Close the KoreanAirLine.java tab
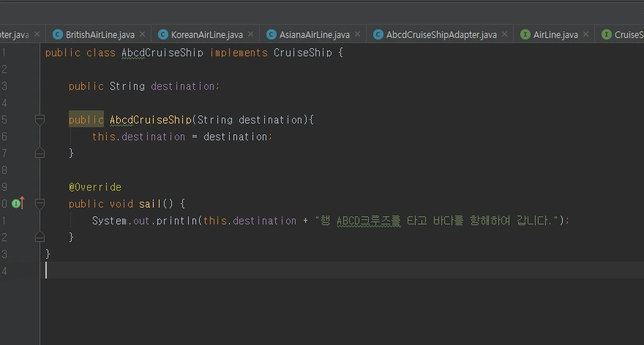The width and height of the screenshot is (644, 345). tap(250, 34)
